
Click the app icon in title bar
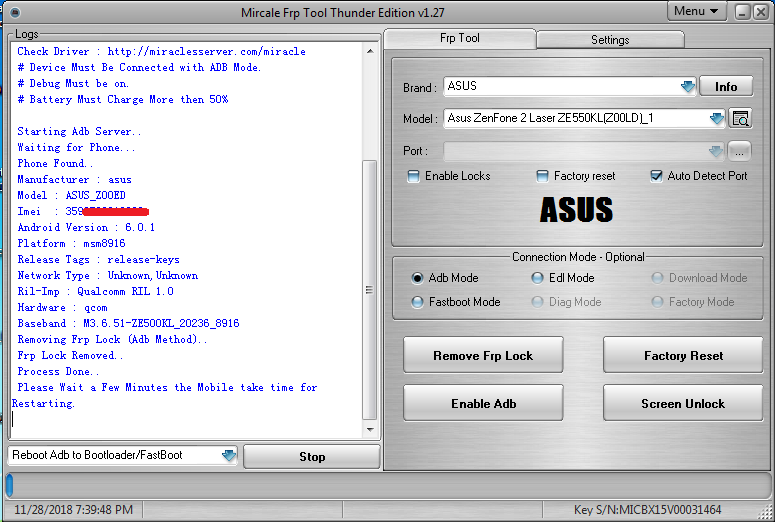(15, 12)
